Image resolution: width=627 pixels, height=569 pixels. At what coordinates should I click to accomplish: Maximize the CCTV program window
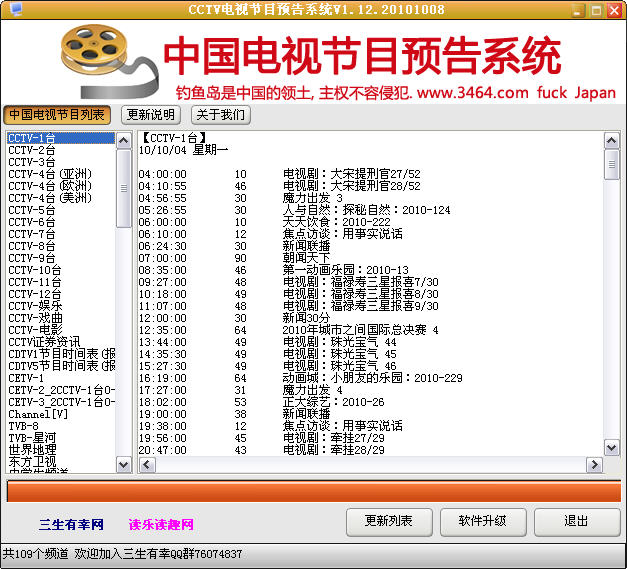point(596,10)
